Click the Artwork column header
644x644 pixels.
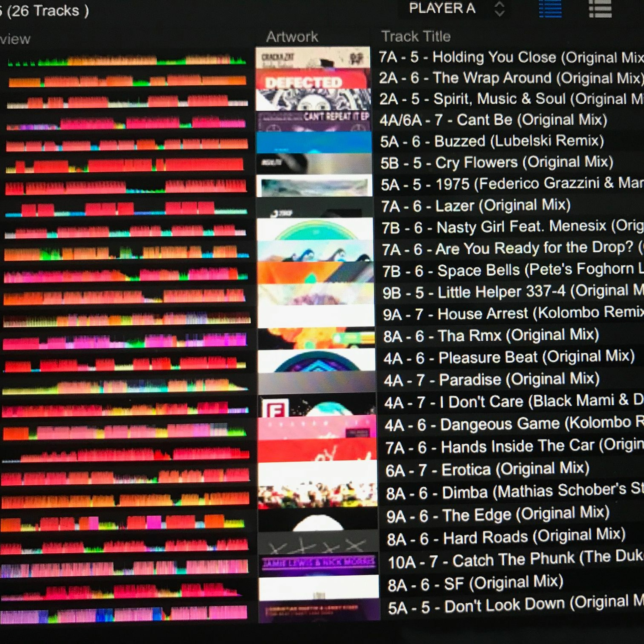(x=292, y=36)
